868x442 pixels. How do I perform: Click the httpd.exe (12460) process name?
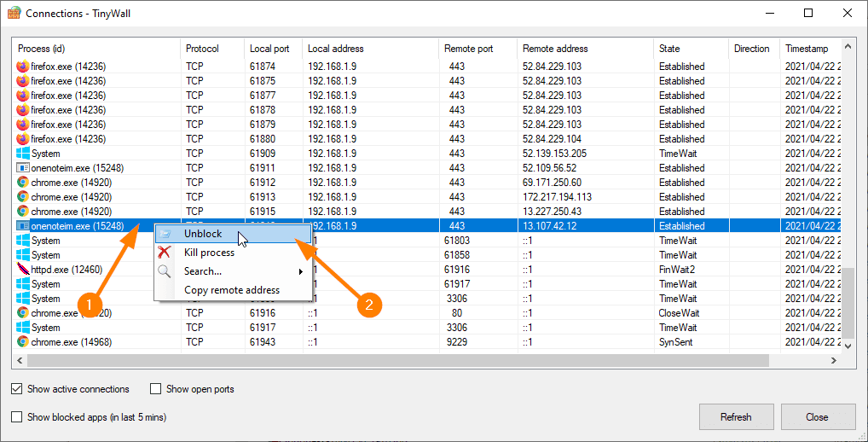[x=67, y=270]
